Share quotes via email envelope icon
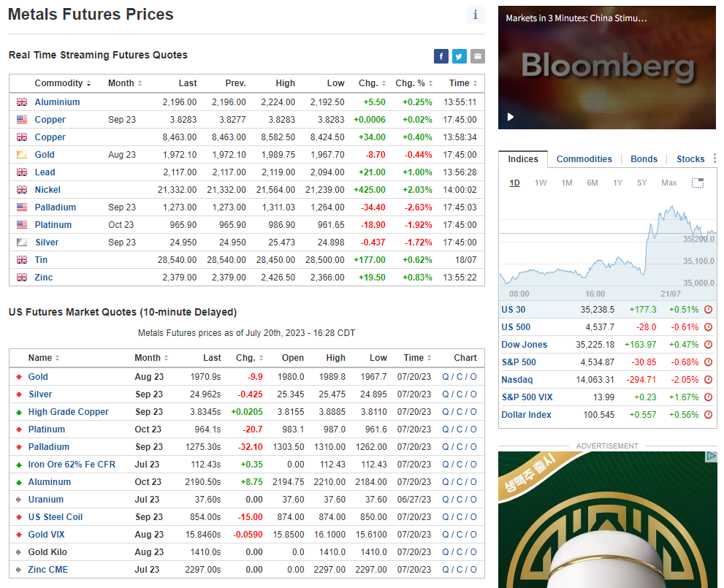 tap(478, 56)
